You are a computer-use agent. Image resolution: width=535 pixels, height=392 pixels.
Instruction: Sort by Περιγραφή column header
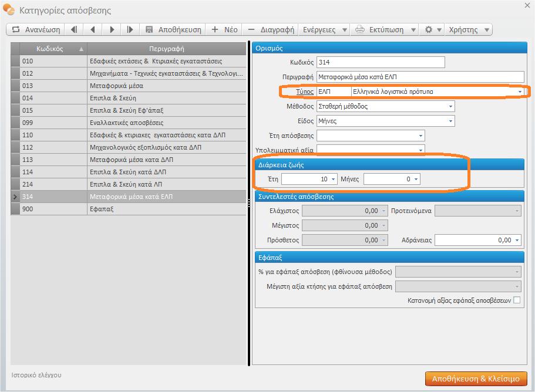tap(167, 49)
